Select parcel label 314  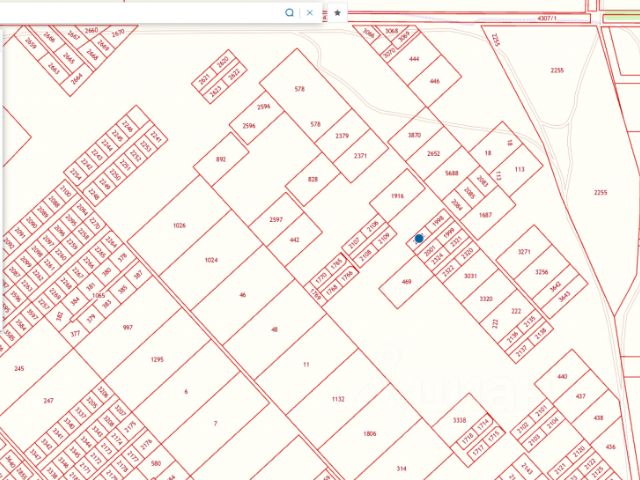tap(401, 468)
